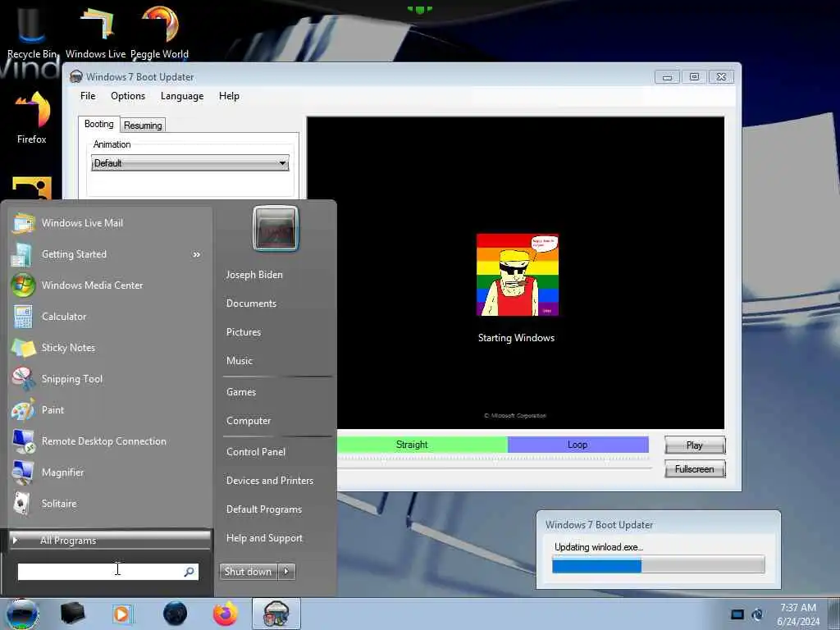Image resolution: width=840 pixels, height=630 pixels.
Task: Open Help and Support
Action: (264, 538)
